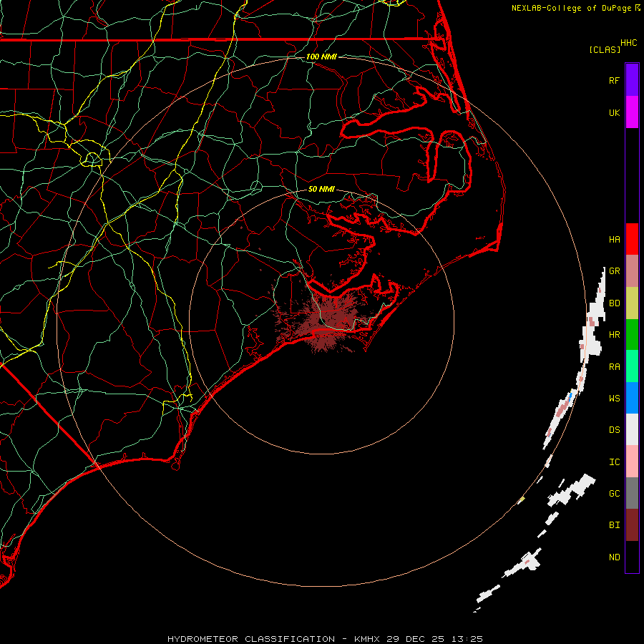The height and width of the screenshot is (644, 644).
Task: Click the "IC" legend label
Action: coord(614,462)
